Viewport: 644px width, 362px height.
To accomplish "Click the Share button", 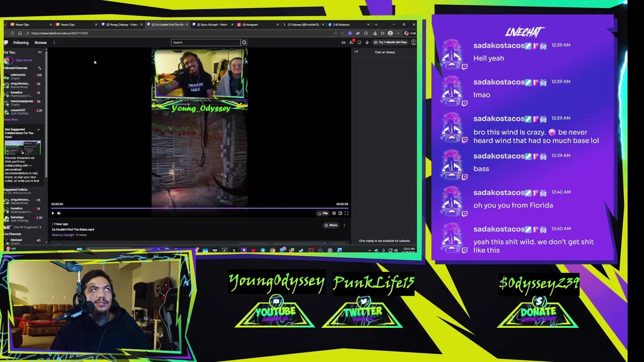I will [x=331, y=225].
